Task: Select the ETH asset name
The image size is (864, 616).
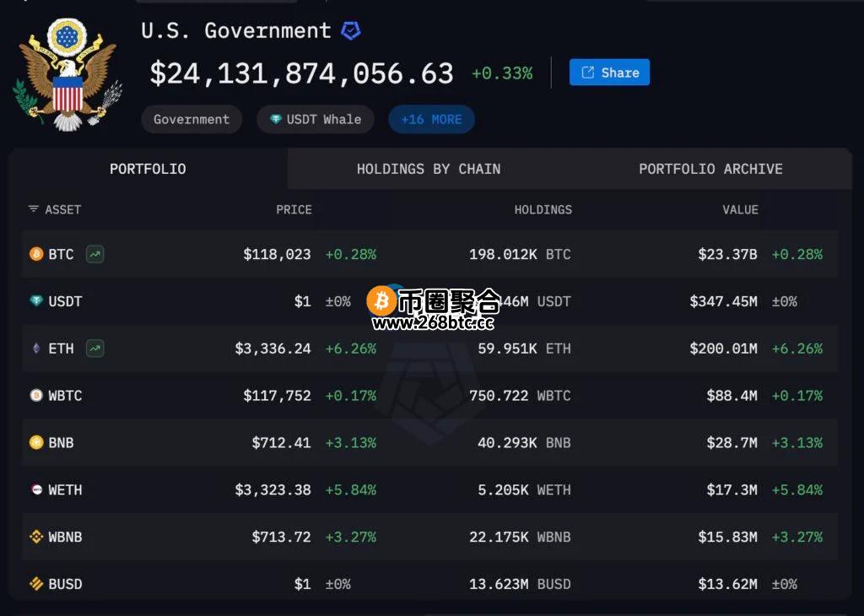Action: [61, 349]
